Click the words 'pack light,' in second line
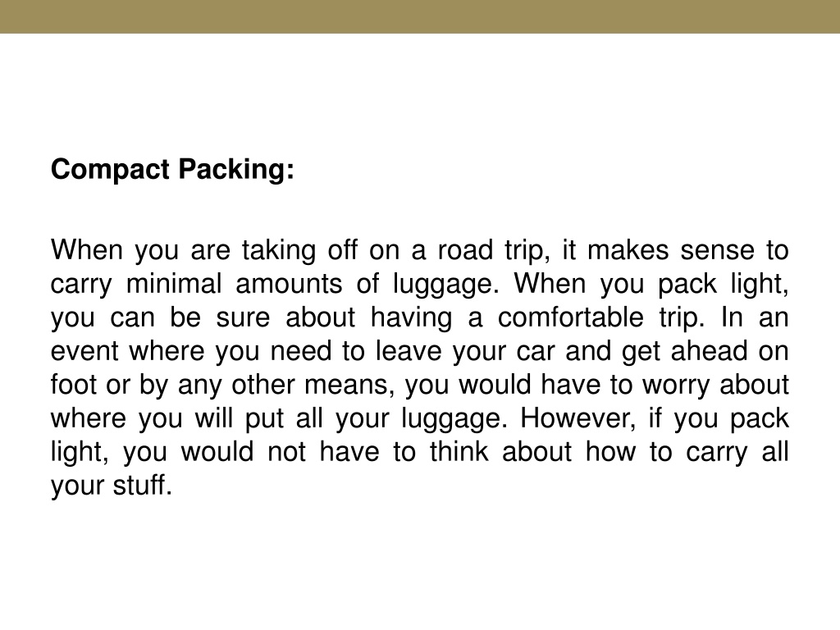This screenshot has width=840, height=630. coord(724,285)
